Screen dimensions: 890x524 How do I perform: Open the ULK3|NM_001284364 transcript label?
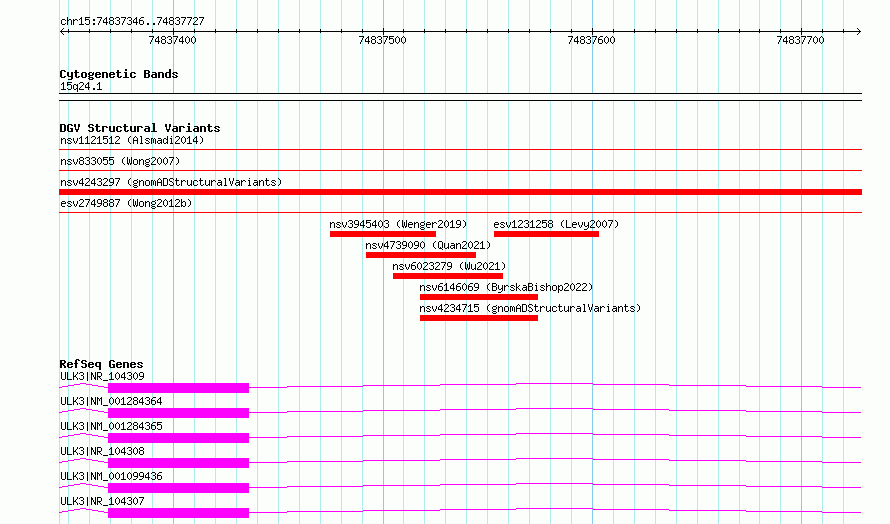click(x=111, y=401)
